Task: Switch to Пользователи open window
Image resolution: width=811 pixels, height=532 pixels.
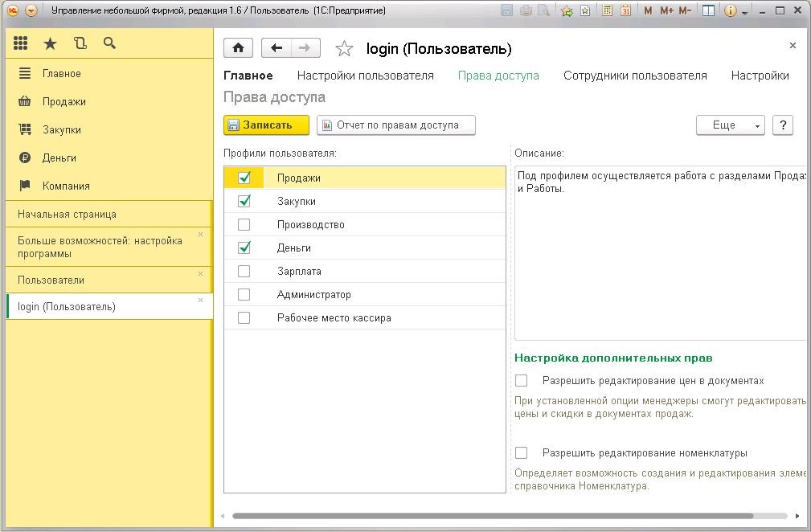Action: pos(109,280)
